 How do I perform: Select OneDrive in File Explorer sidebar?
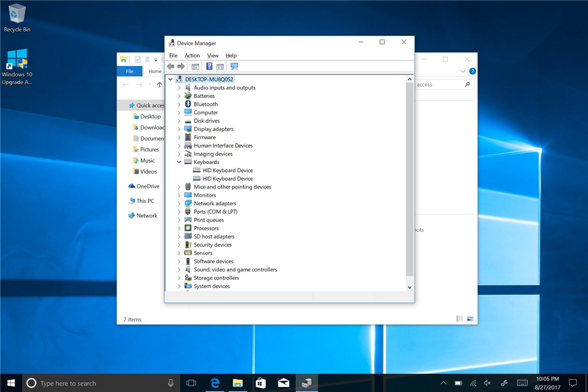(148, 186)
